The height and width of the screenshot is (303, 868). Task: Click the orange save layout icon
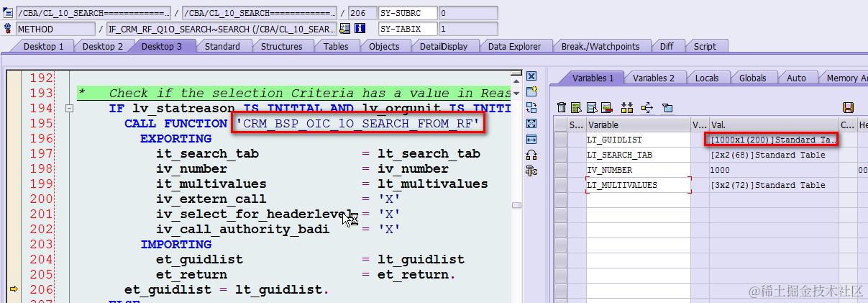pos(848,108)
